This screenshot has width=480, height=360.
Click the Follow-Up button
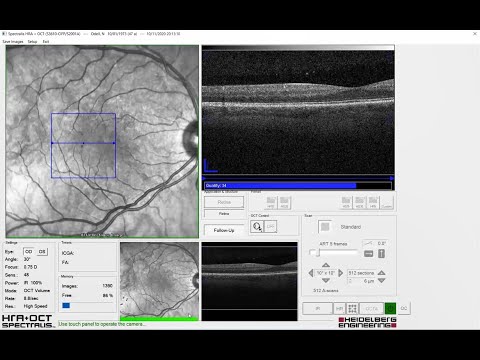pyautogui.click(x=224, y=230)
